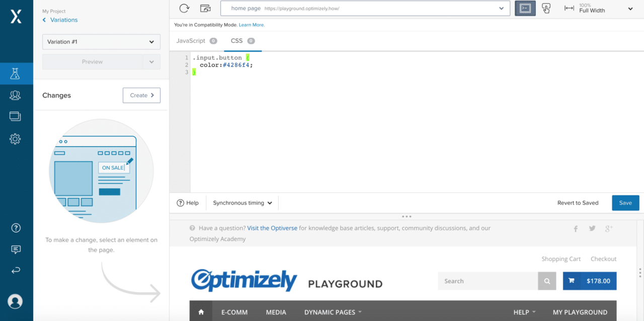
Task: Click the Save button
Action: (x=625, y=202)
